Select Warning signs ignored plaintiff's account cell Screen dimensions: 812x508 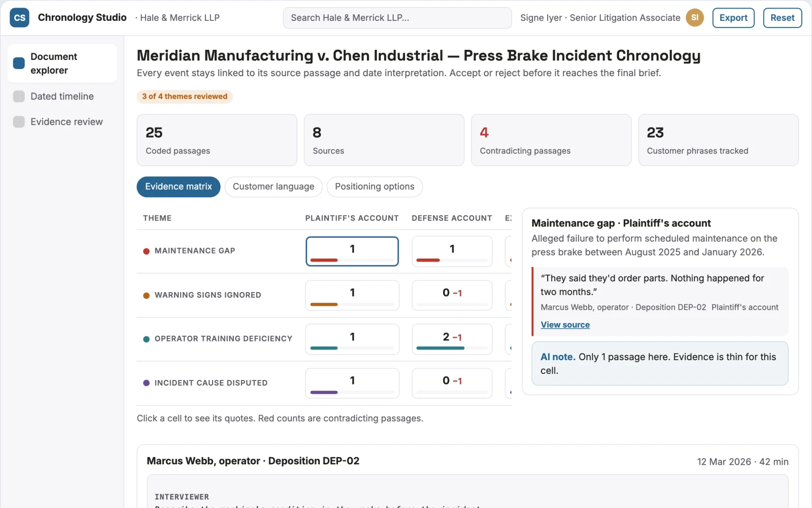point(352,295)
